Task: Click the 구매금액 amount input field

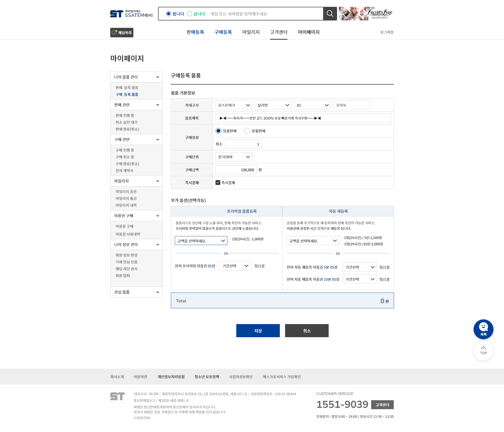Action: [x=236, y=170]
